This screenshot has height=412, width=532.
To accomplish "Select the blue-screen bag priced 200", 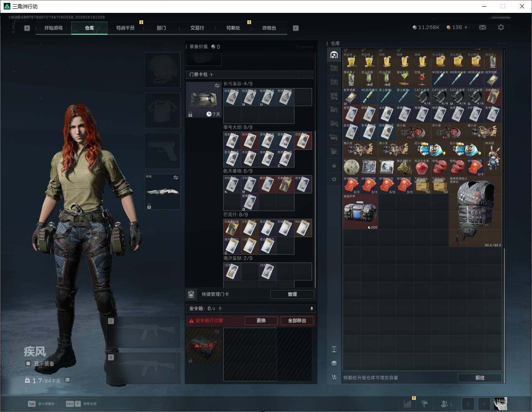I will (x=360, y=212).
